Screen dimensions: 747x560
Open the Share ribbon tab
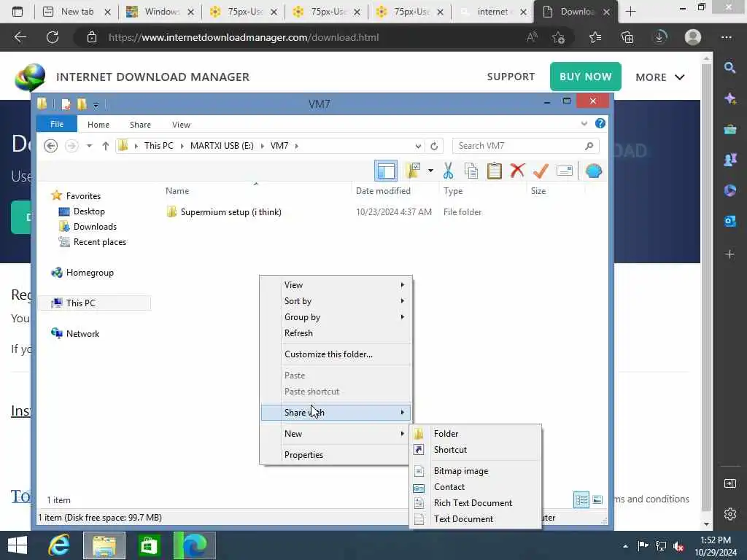pos(140,124)
